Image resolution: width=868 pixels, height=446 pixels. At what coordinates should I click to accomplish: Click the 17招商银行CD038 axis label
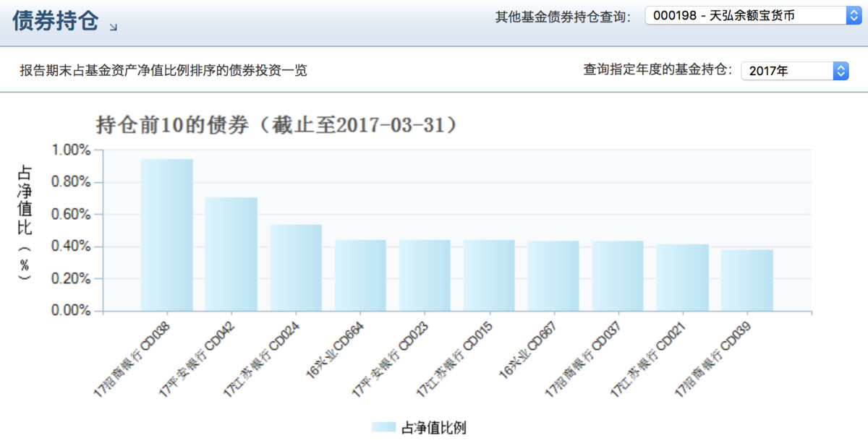[x=131, y=361]
